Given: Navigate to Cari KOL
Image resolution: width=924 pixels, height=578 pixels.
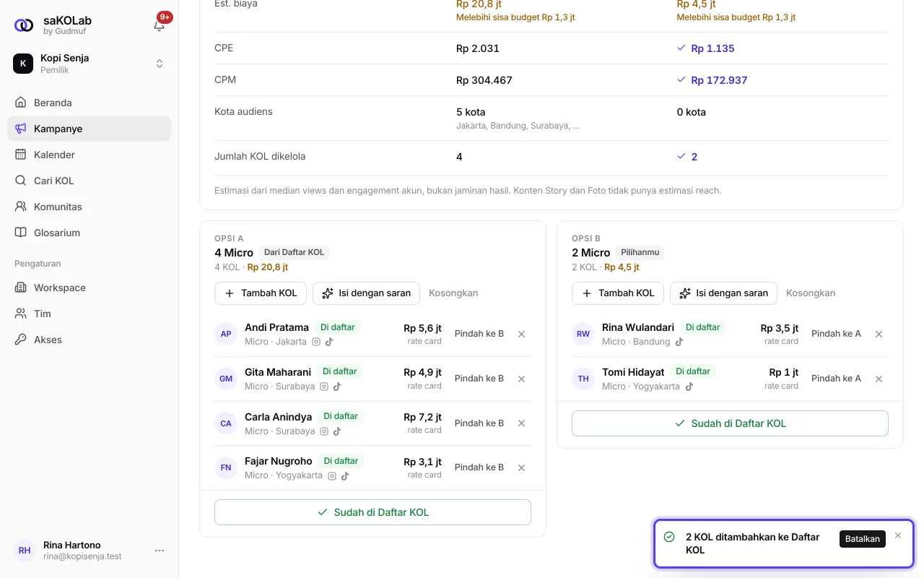Looking at the screenshot, I should point(90,181).
